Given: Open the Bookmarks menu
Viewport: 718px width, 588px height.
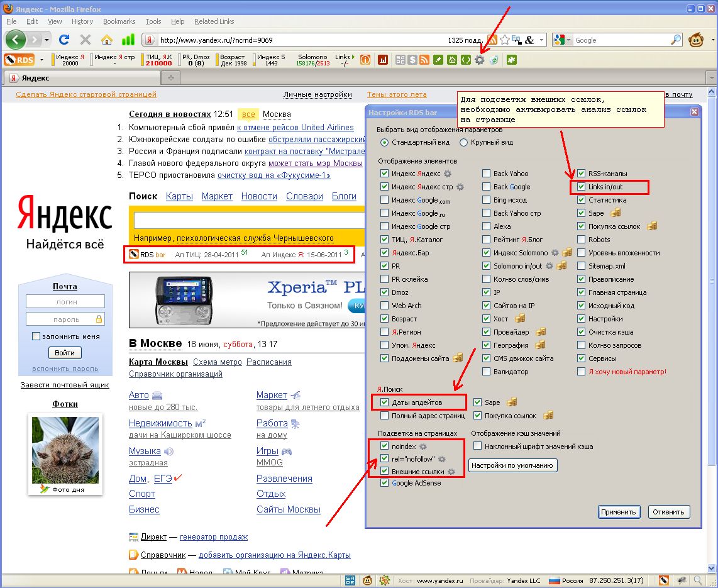Looking at the screenshot, I should pyautogui.click(x=119, y=21).
